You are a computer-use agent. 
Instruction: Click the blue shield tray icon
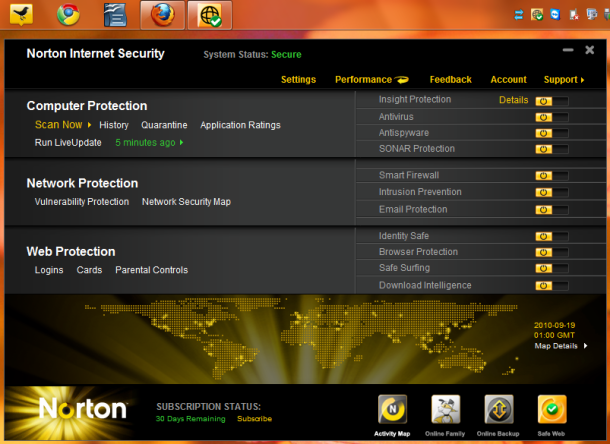pos(555,14)
